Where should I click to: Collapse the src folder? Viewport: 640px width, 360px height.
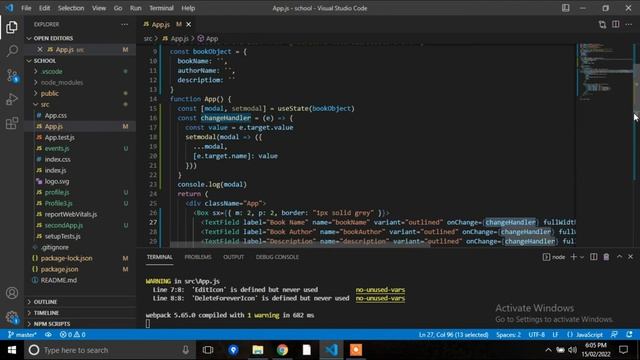pyautogui.click(x=80, y=104)
